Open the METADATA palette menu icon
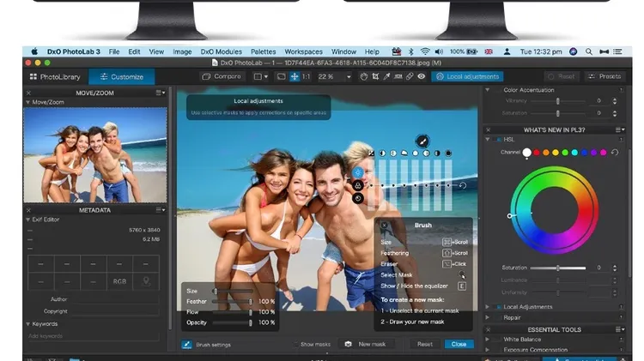 click(x=161, y=210)
